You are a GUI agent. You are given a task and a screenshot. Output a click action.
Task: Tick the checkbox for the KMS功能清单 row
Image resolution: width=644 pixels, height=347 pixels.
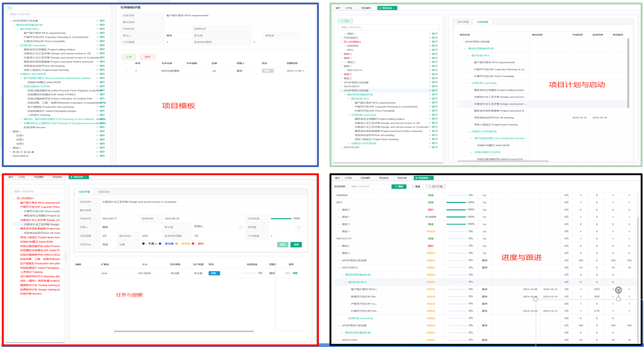coord(125,71)
